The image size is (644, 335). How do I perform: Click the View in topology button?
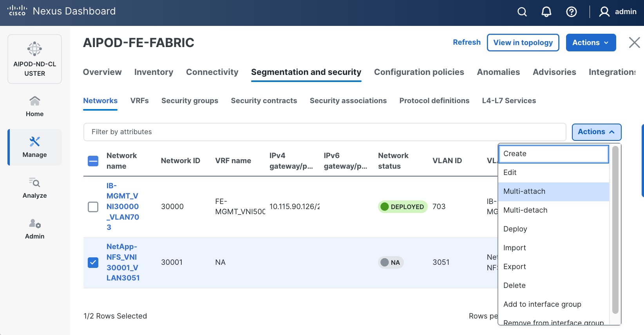(523, 42)
